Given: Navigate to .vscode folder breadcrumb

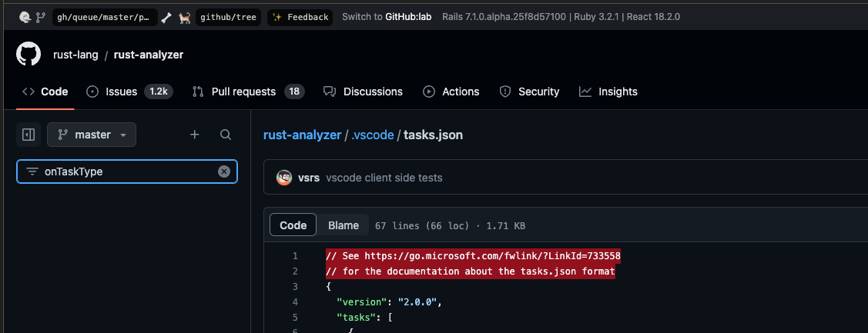Looking at the screenshot, I should pos(373,135).
